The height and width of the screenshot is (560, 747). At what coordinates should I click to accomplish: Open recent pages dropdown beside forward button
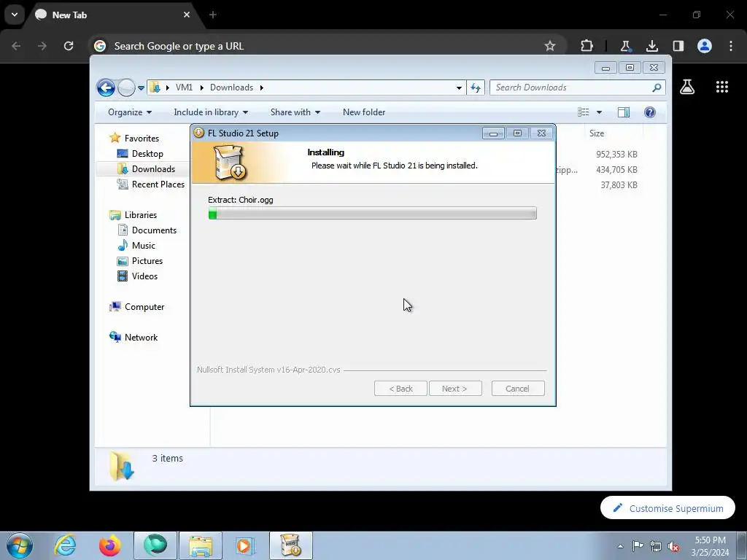click(141, 88)
